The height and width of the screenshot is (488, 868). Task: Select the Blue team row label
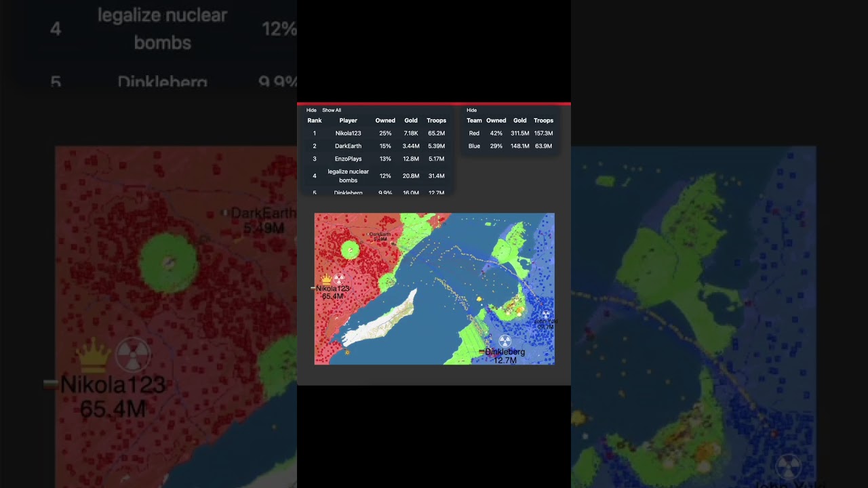click(x=474, y=146)
